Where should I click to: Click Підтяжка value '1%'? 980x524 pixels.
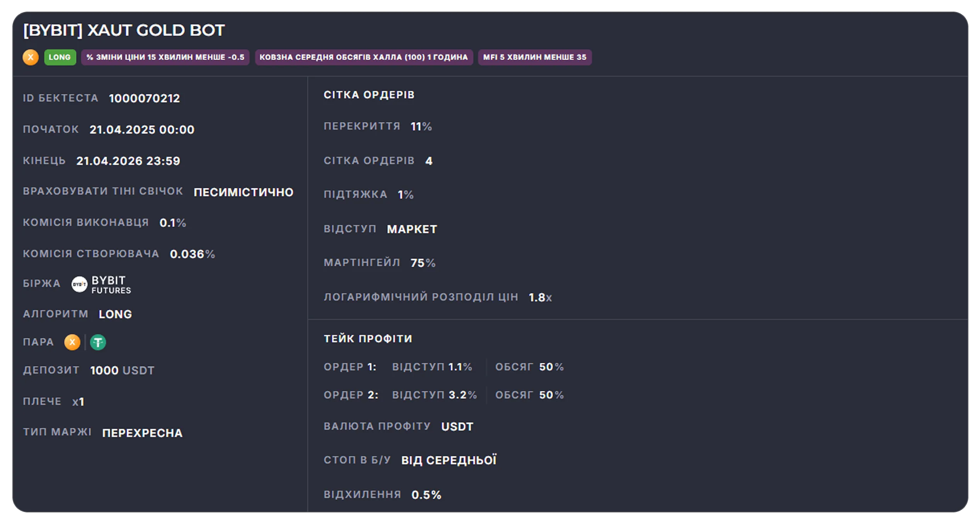pos(406,195)
